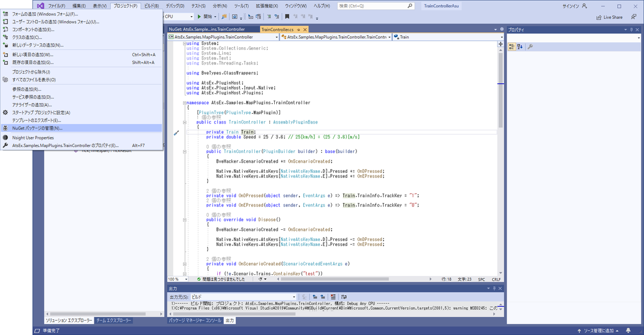Click the quick actions screwdriver margin icon
Viewport: 644px width, 335px height.
[x=175, y=133]
